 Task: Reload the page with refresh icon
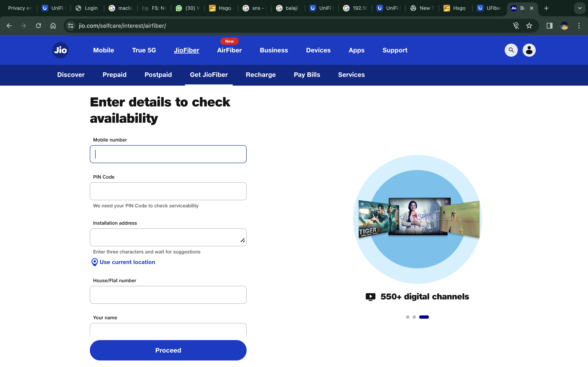click(38, 26)
